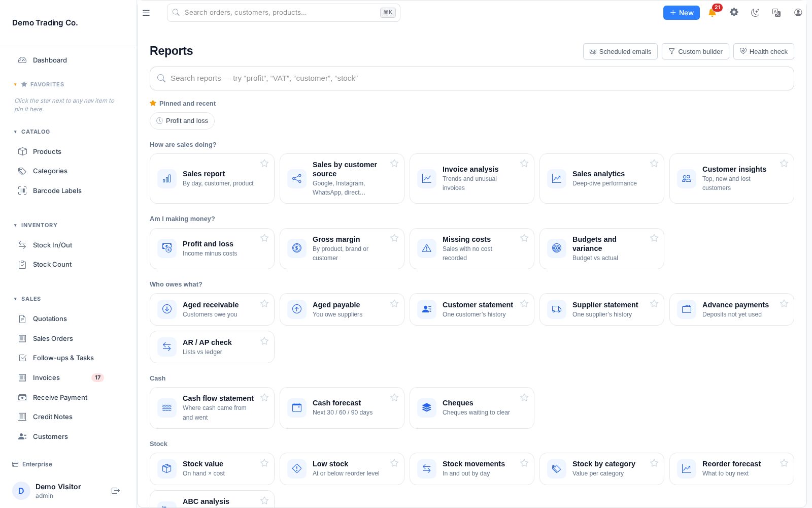
Task: Click the Cash forecast wallet icon
Action: click(297, 407)
